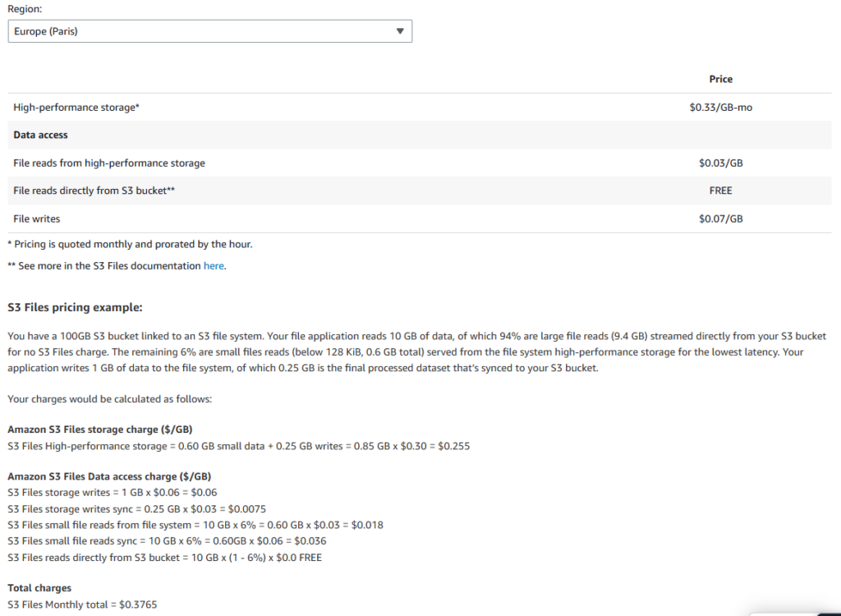Open the Region dropdown showing Europe (Paris)

pos(209,31)
